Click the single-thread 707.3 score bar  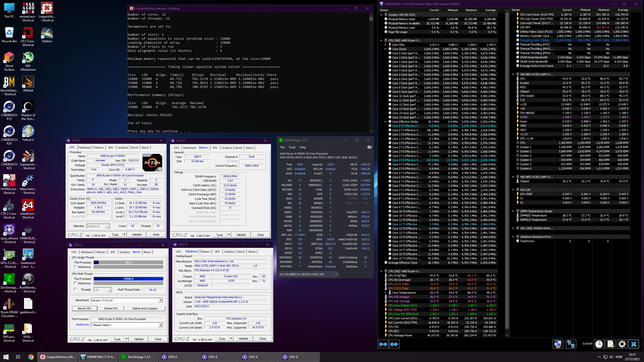(129, 262)
